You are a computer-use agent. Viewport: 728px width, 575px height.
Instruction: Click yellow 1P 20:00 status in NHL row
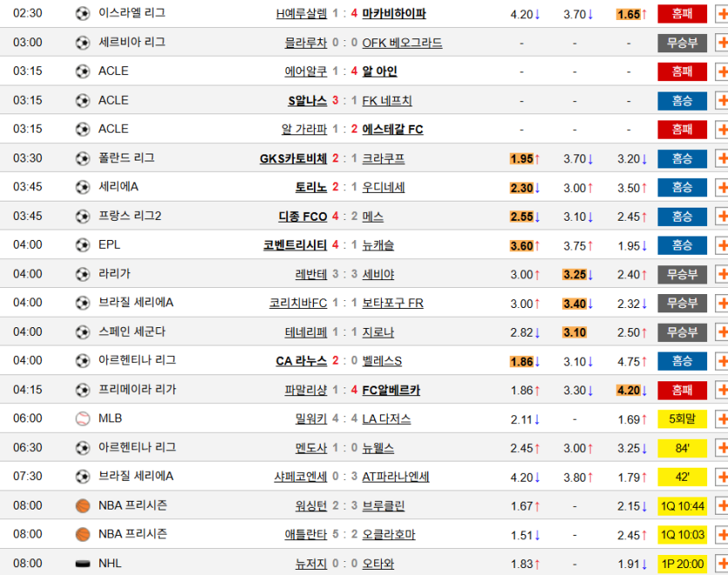[682, 564]
